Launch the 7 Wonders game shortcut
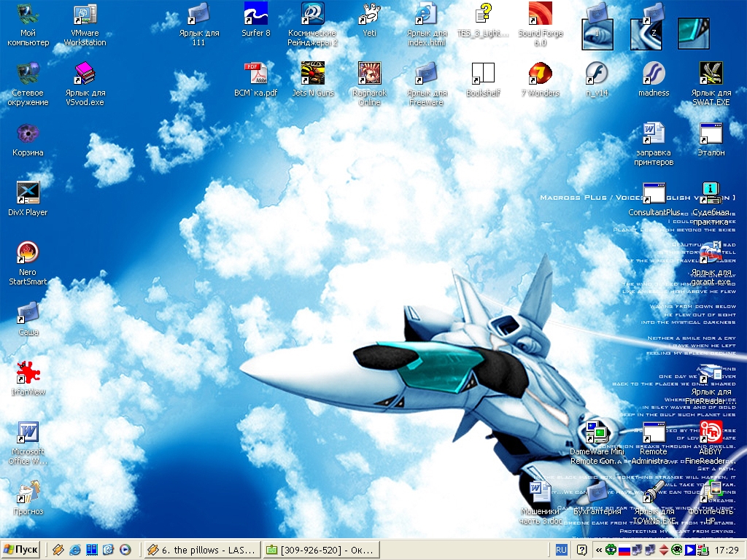This screenshot has height=560, width=747. tap(541, 80)
